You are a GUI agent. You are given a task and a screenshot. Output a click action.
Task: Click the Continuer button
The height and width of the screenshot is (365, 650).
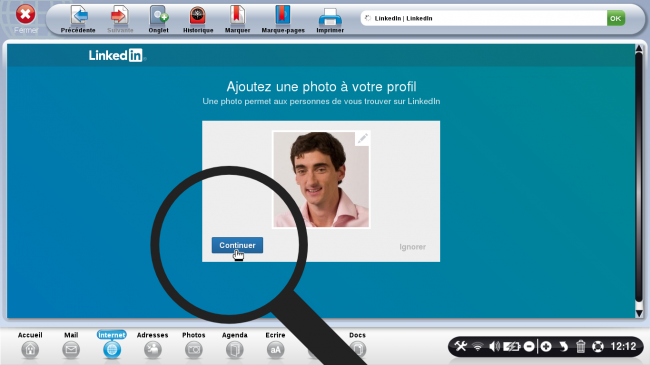(x=237, y=245)
